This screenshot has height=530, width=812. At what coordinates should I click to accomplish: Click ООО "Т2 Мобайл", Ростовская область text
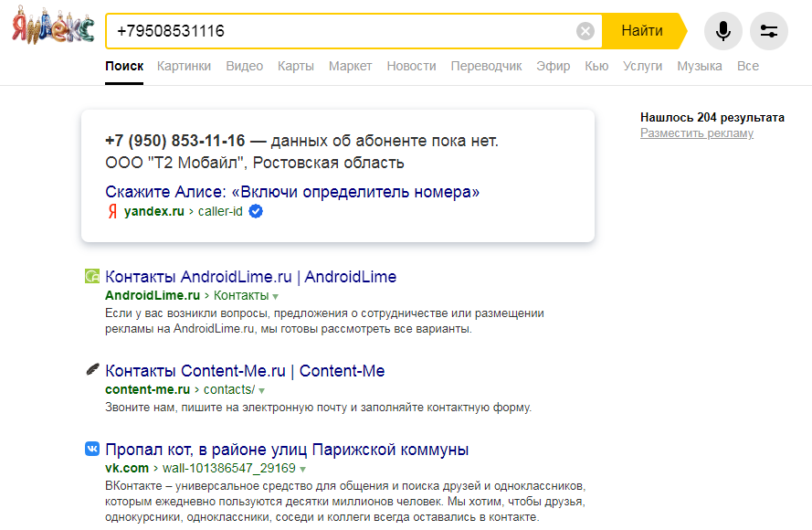pos(255,163)
